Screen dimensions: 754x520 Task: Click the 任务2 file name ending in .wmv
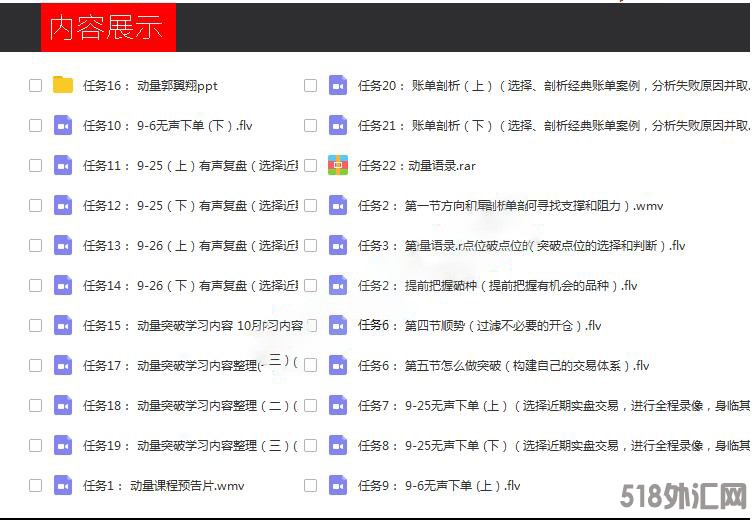click(x=511, y=205)
